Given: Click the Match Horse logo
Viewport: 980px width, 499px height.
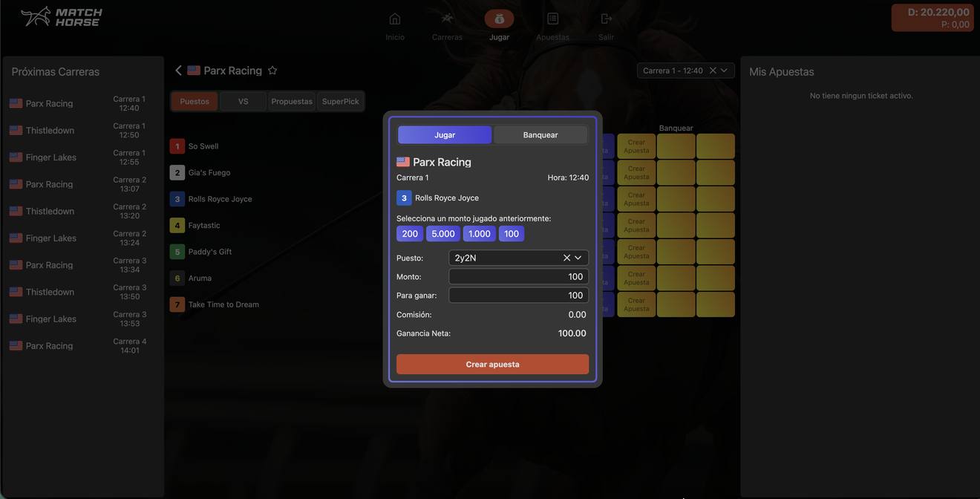Looking at the screenshot, I should tap(62, 16).
